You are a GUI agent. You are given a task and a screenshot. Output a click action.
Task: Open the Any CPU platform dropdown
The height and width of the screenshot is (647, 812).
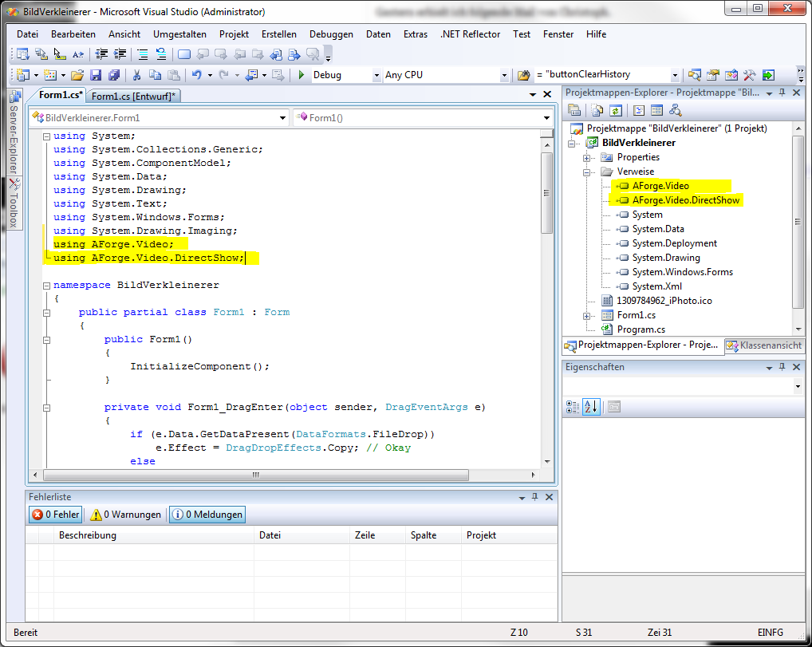point(504,74)
